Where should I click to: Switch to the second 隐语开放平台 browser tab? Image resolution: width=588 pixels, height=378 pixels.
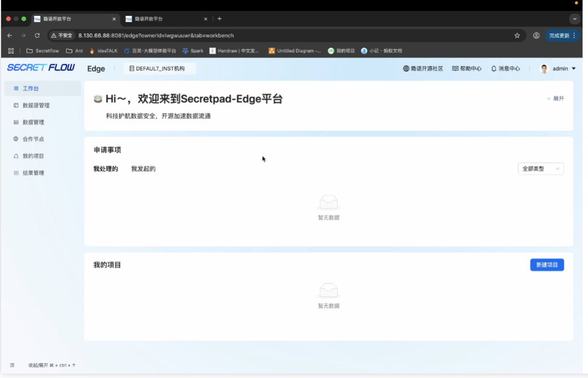click(167, 19)
